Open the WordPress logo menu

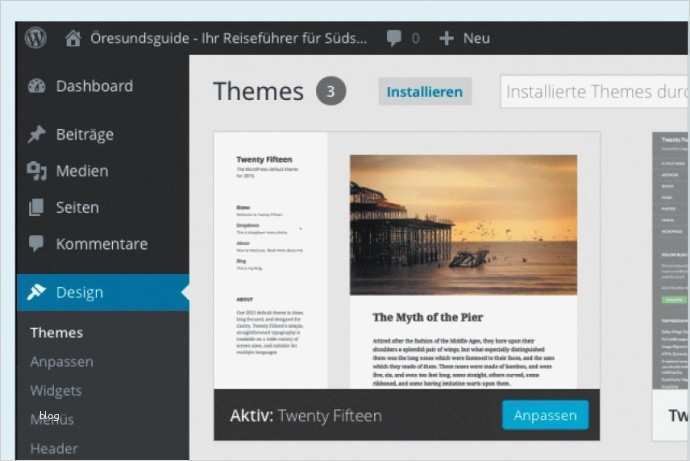pyautogui.click(x=36, y=38)
